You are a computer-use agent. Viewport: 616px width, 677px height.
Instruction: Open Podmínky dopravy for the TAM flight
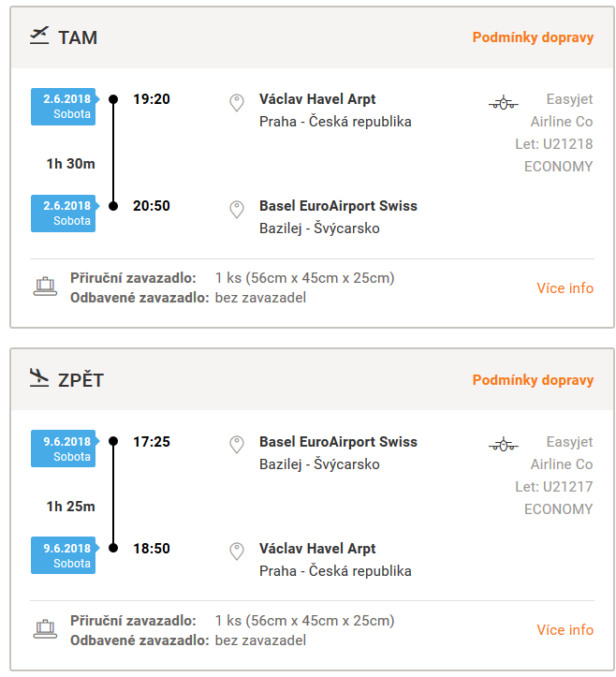point(533,37)
